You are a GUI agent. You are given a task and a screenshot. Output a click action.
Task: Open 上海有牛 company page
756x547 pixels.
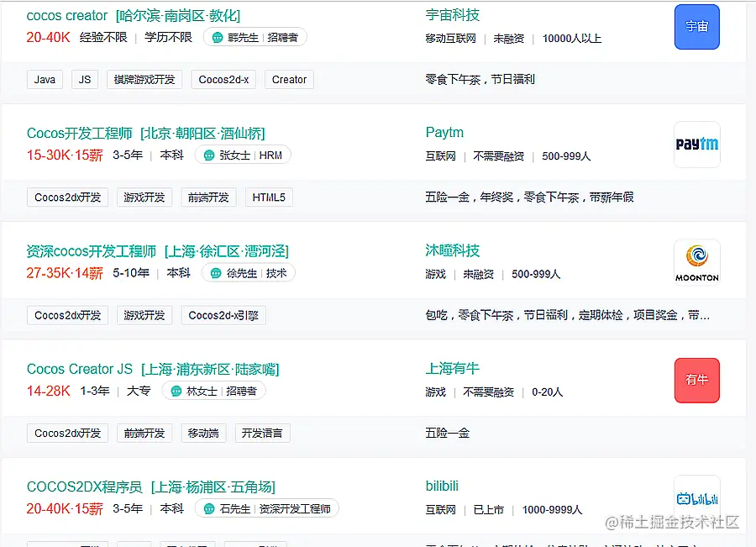click(452, 369)
